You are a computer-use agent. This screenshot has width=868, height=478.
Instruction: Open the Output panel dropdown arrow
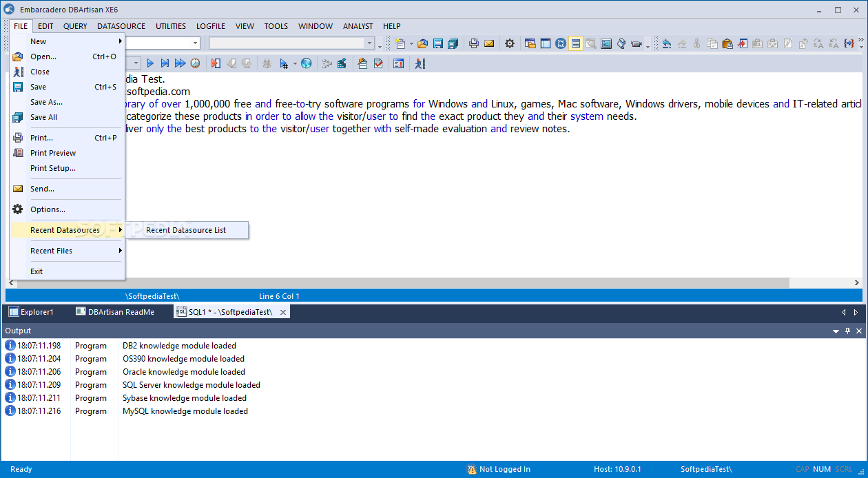pos(836,331)
